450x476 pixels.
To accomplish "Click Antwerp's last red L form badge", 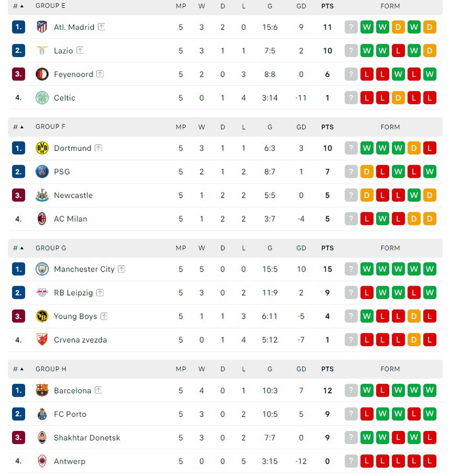I will (430, 461).
